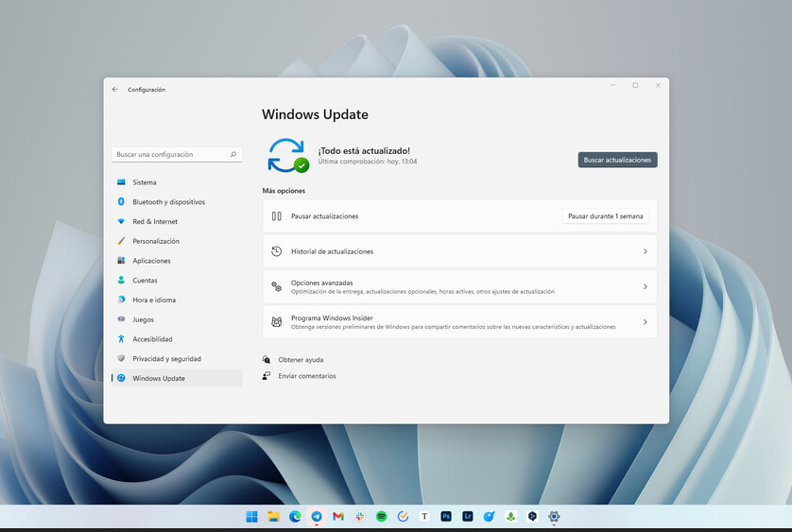
Task: Go to Hora e idioma settings
Action: tap(177, 300)
